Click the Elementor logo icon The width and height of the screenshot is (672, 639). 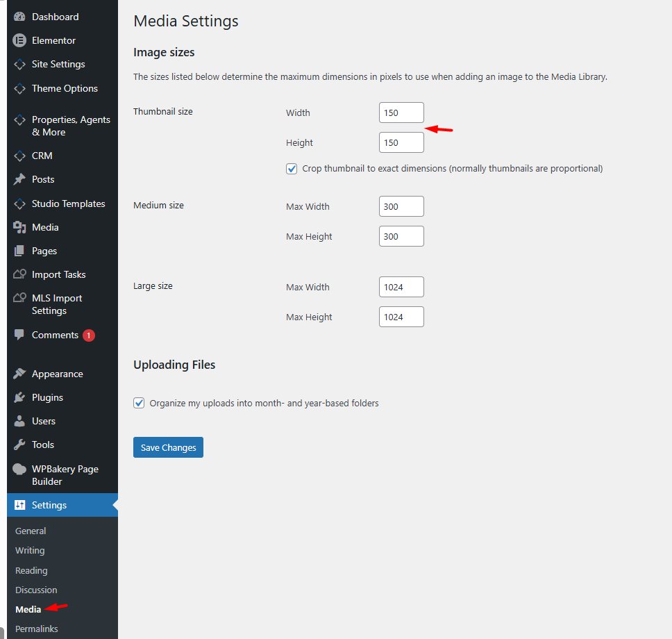[19, 40]
